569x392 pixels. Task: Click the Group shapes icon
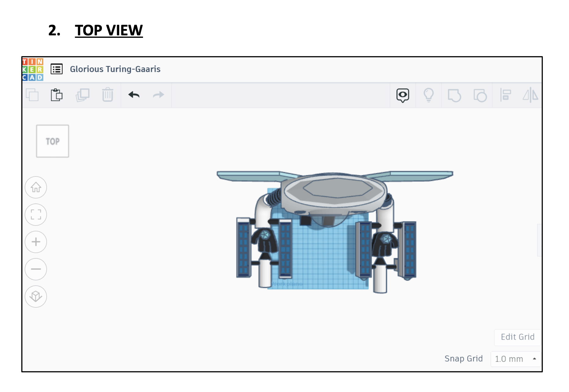(x=454, y=95)
